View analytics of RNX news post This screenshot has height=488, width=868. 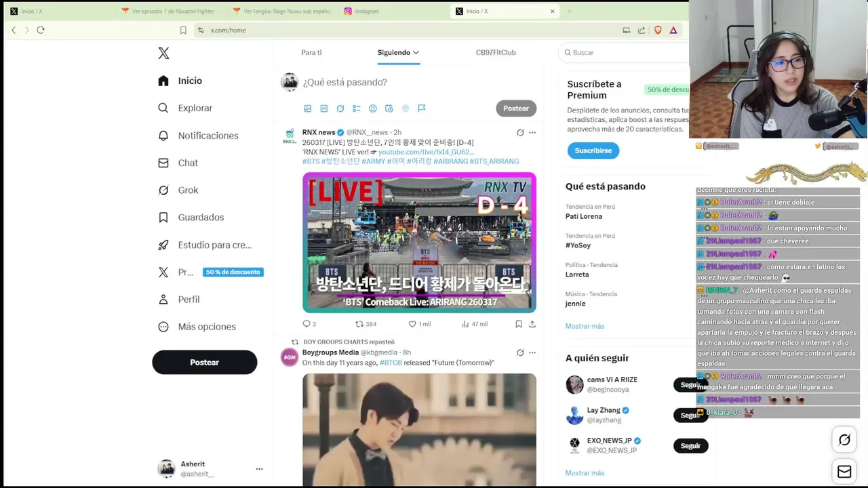click(x=474, y=324)
